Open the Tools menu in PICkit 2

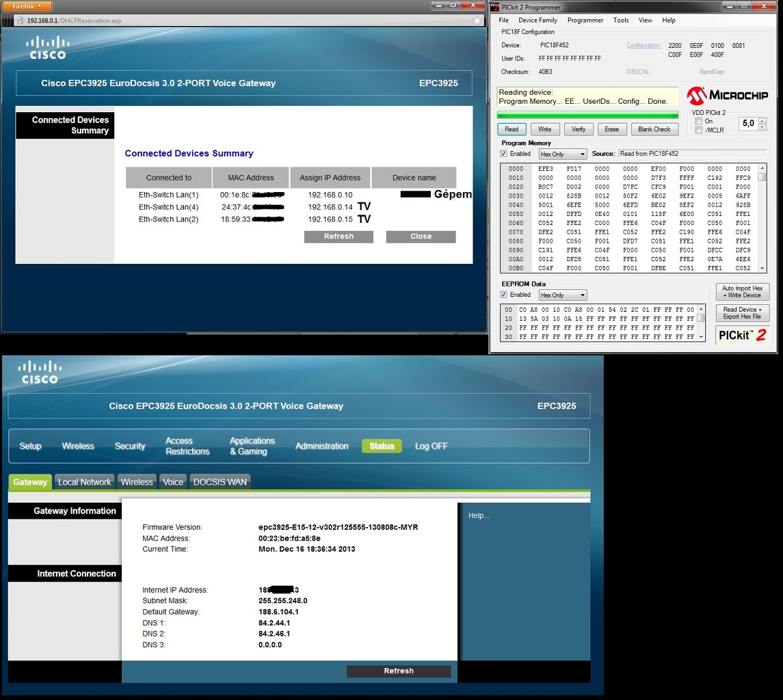click(x=621, y=20)
